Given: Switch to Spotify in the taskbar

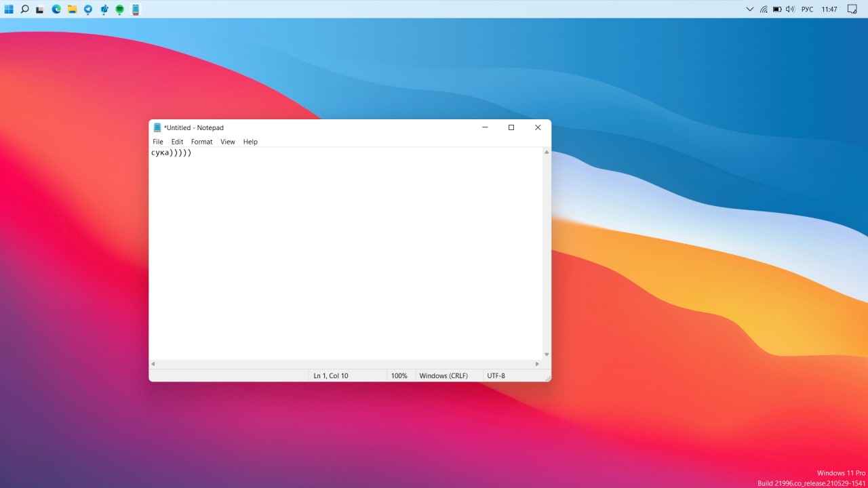Looking at the screenshot, I should [119, 9].
